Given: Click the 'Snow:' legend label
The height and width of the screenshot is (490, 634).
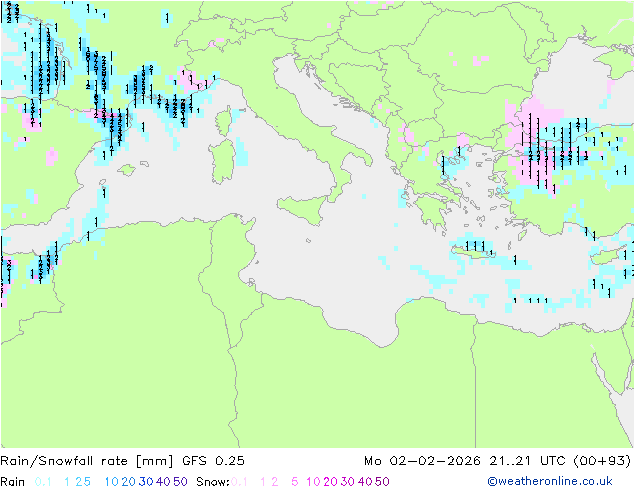Looking at the screenshot, I should (213, 482).
